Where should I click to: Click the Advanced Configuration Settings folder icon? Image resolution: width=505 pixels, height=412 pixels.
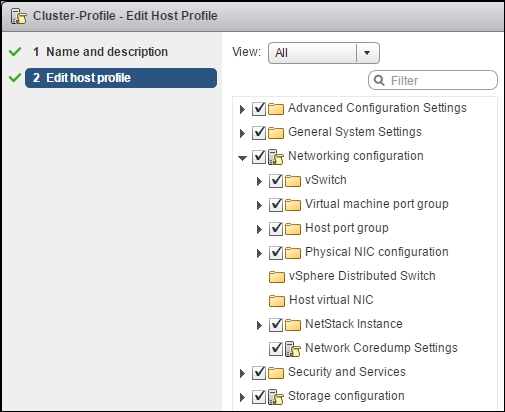pos(276,109)
